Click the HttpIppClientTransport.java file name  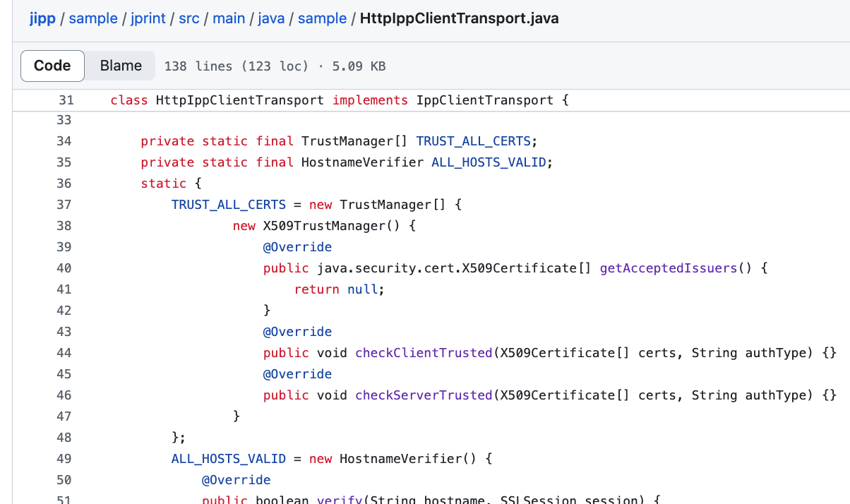[459, 18]
